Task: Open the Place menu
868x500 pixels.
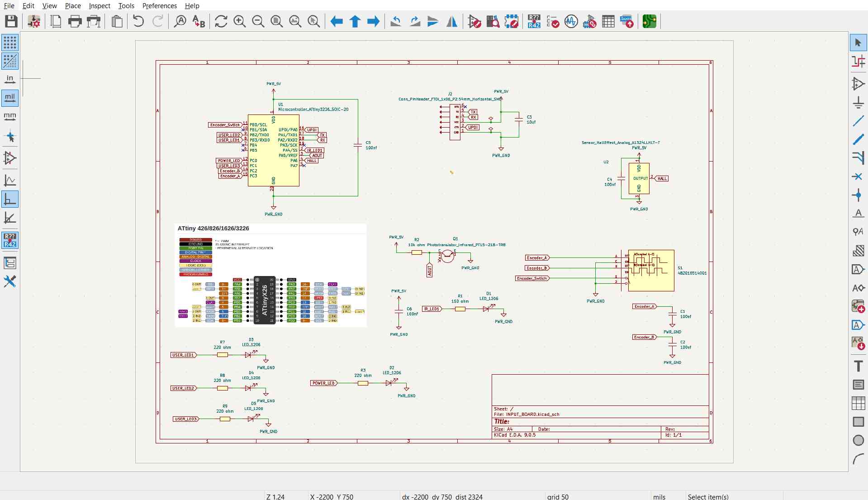Action: 72,6
